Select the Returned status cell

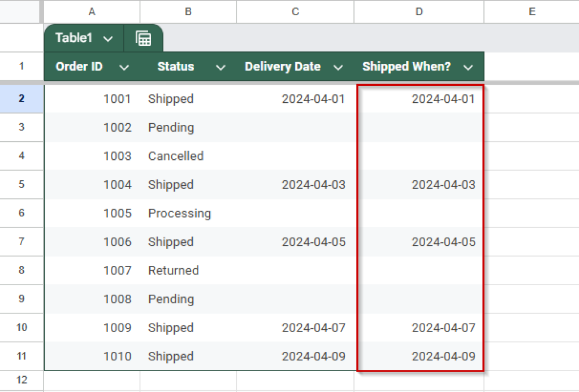173,271
